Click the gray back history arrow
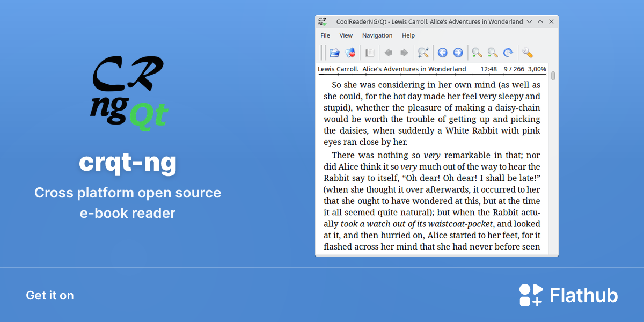The height and width of the screenshot is (322, 644). coord(389,53)
